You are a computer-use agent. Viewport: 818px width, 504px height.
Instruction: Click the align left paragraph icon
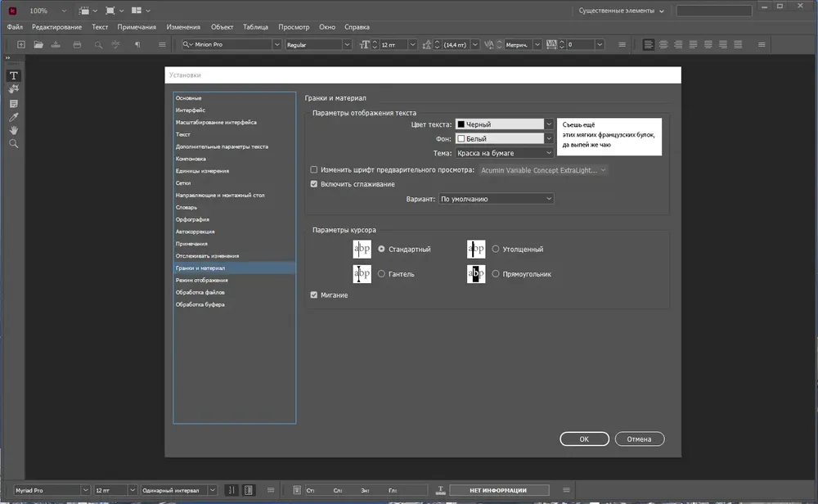click(648, 45)
